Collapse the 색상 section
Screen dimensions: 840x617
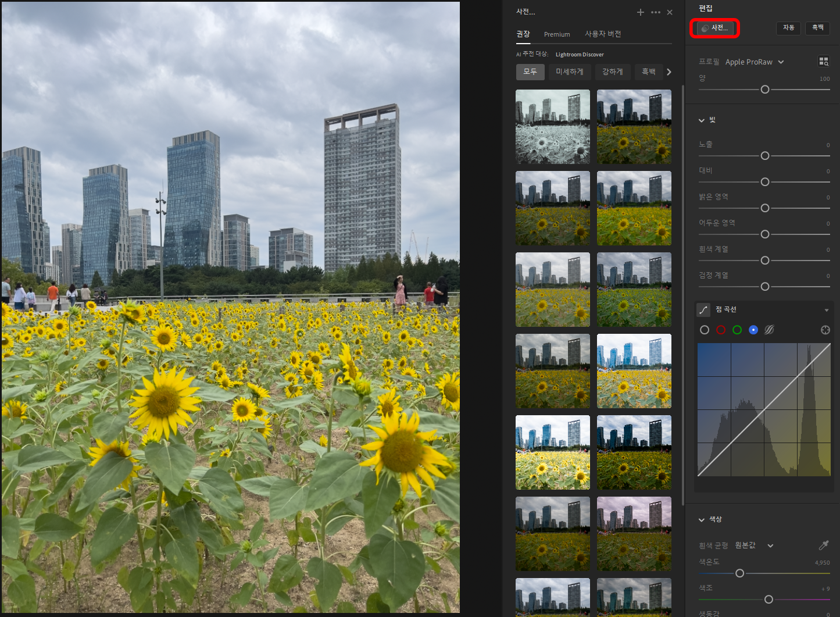coord(702,520)
